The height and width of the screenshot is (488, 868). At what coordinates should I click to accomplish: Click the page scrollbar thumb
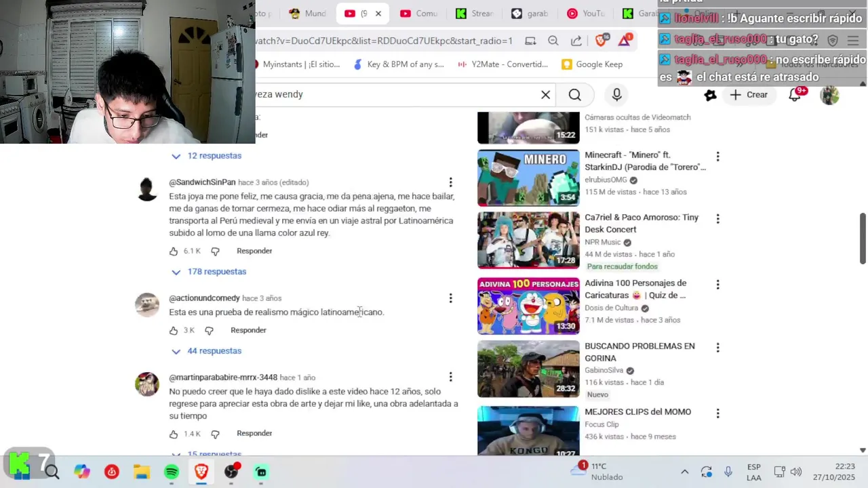tap(863, 239)
